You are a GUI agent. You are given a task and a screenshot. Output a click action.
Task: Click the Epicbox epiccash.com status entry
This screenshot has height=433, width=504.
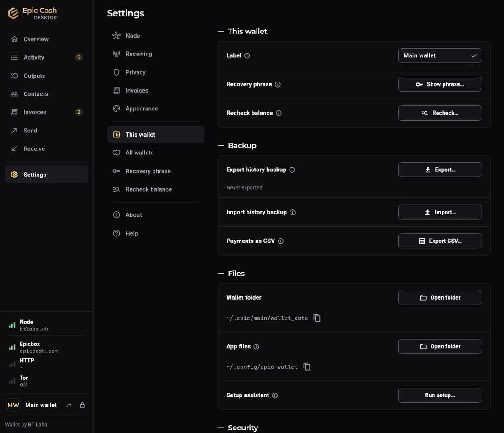47,347
